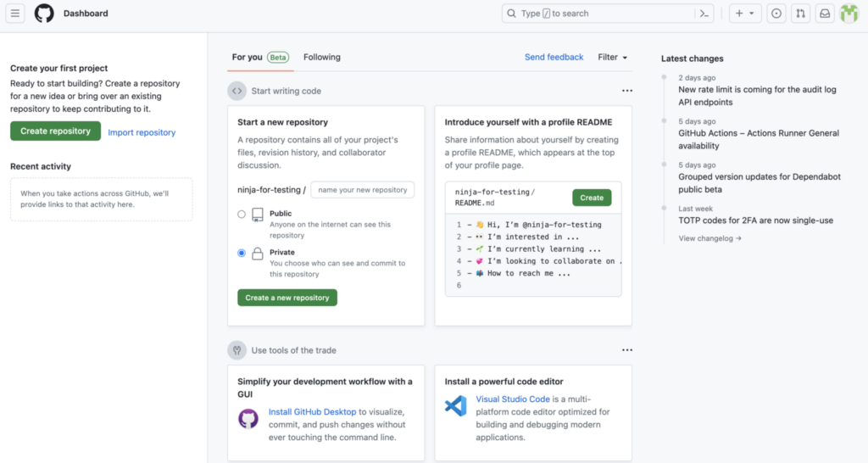Open the Start writing code options menu
This screenshot has width=868, height=463.
click(626, 91)
